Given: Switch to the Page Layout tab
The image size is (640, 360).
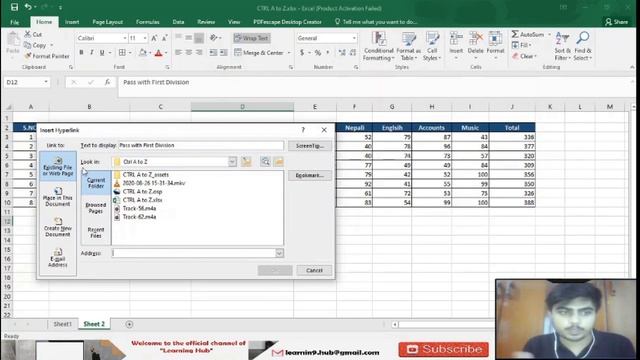Looking at the screenshot, I should tap(107, 22).
